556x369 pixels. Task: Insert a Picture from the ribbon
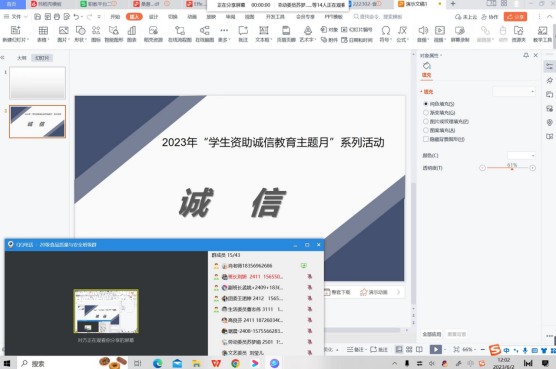point(63,34)
